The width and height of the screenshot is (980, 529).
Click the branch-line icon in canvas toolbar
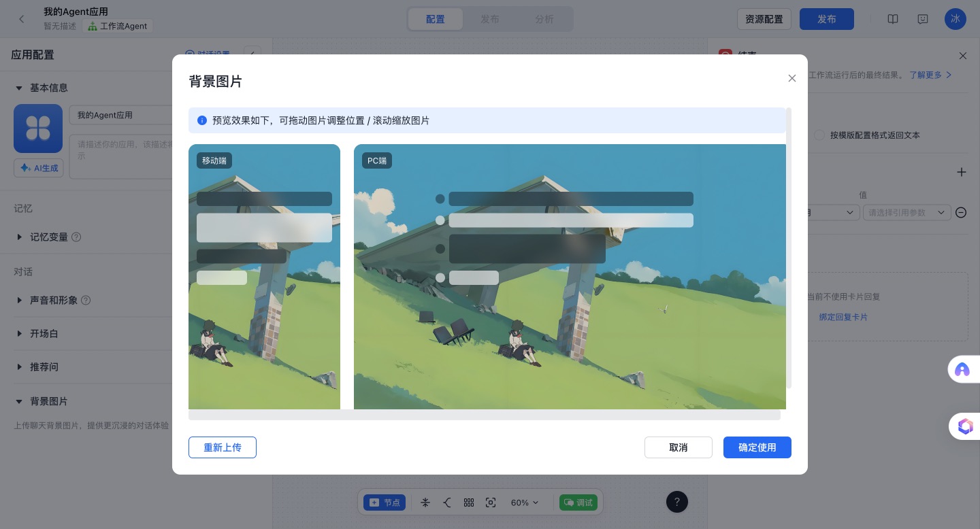[x=447, y=502]
